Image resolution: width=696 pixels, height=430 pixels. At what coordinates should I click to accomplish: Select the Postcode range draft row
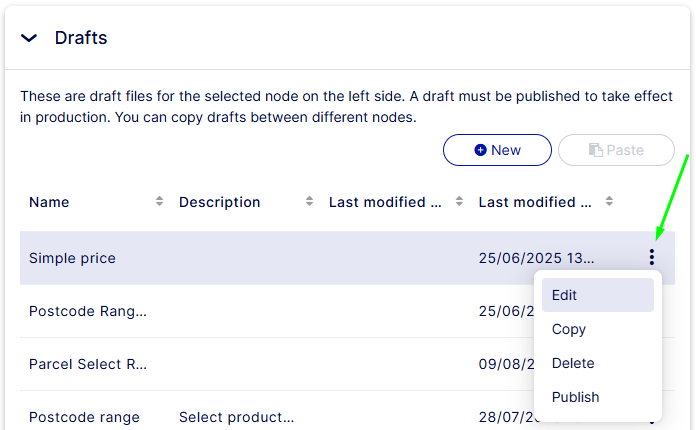(84, 417)
